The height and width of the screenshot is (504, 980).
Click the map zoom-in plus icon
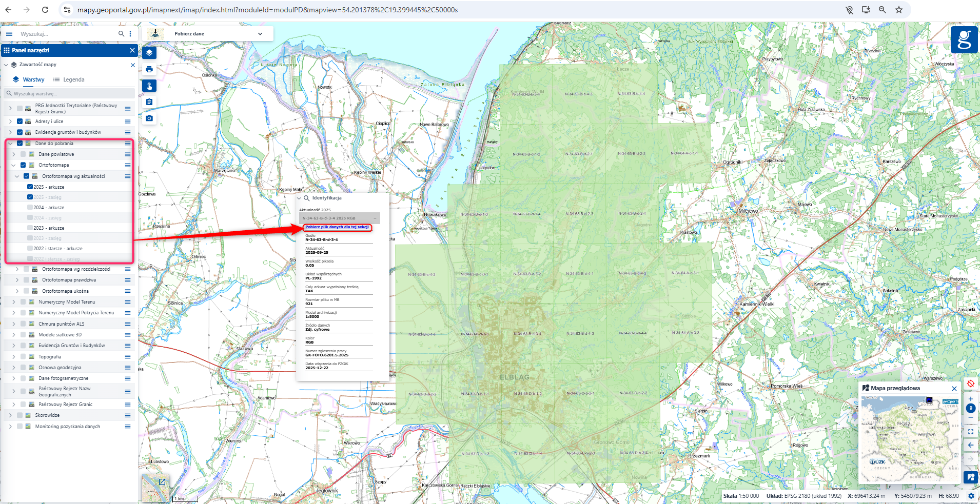click(x=970, y=399)
